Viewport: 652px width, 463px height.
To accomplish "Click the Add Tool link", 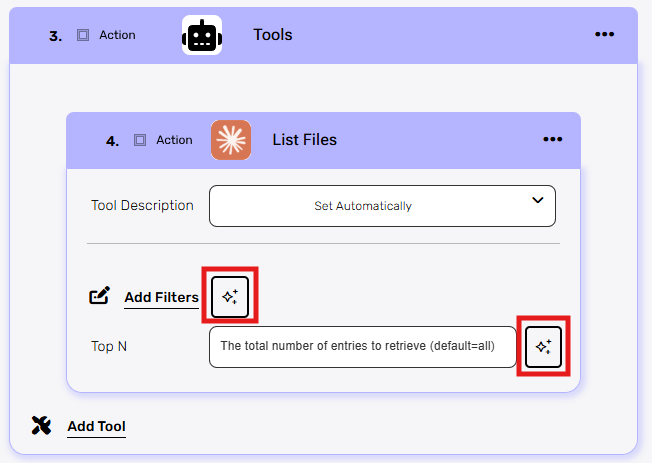I will click(x=96, y=427).
